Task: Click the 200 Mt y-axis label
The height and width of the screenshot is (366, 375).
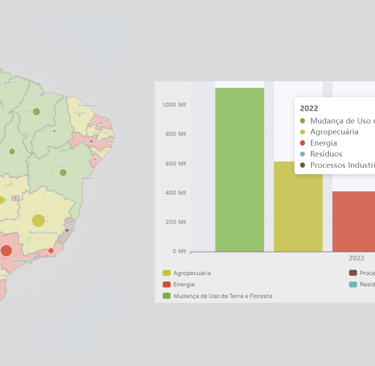Action: [x=176, y=222]
